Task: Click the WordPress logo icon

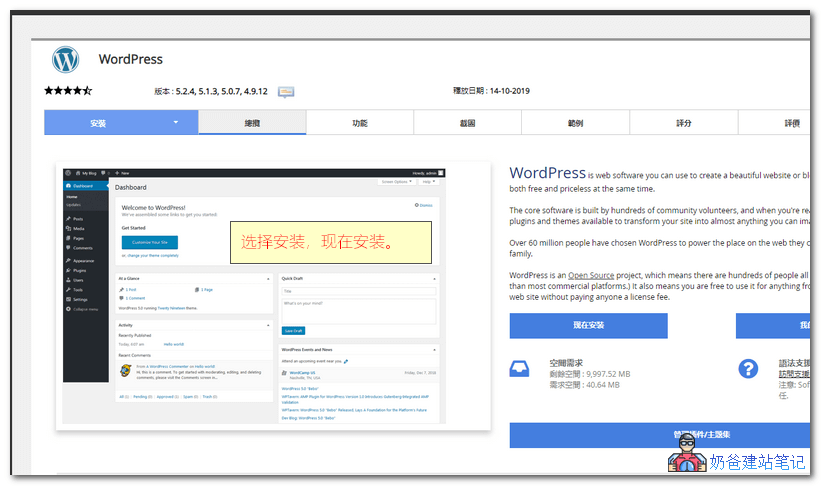Action: [x=65, y=59]
